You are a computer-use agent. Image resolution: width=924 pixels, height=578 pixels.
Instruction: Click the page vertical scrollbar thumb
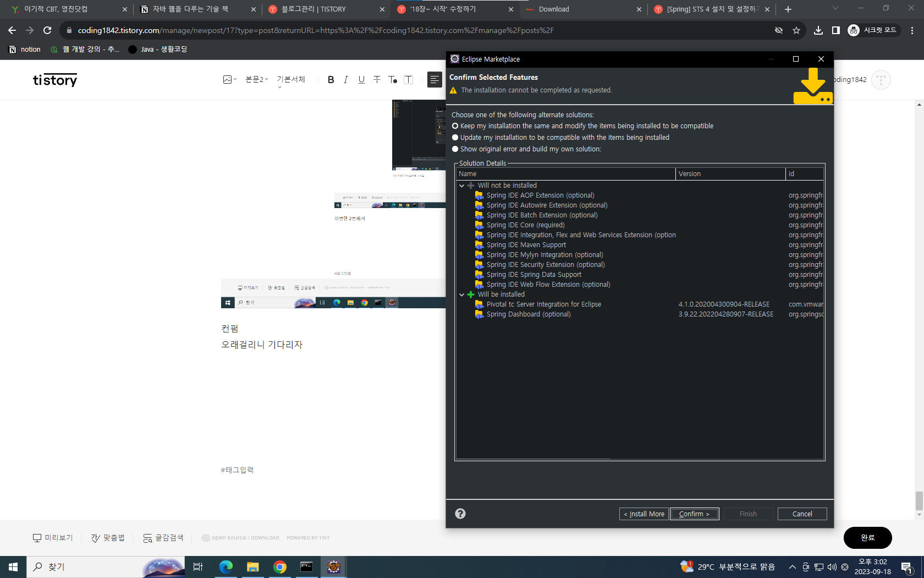[919, 501]
